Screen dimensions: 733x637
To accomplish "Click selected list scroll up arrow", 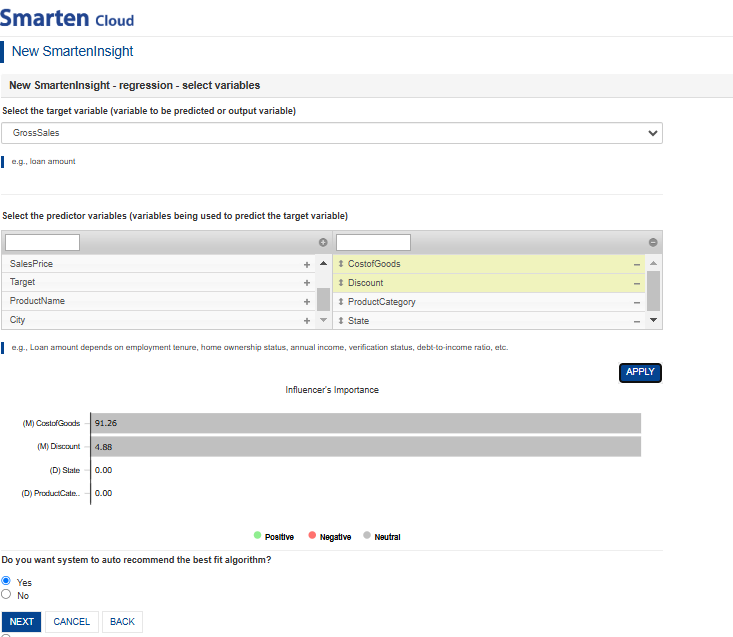I will 654,263.
